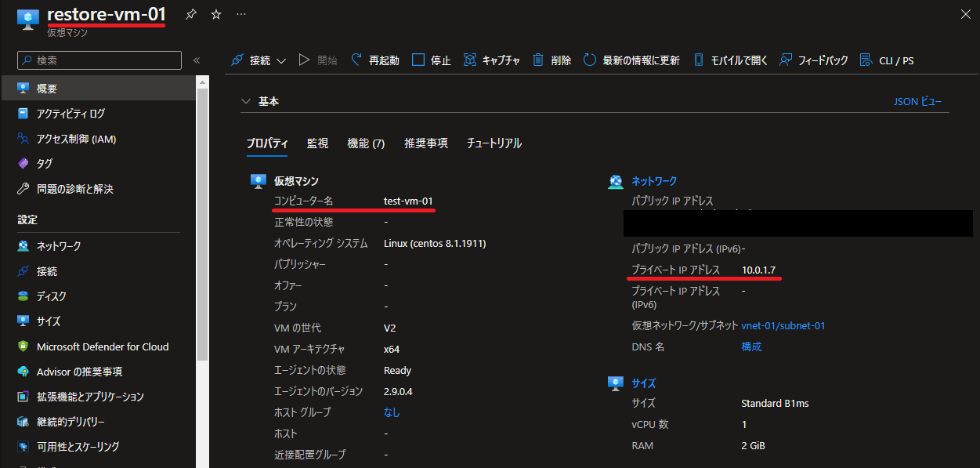Click the VM generation value V2

click(389, 328)
